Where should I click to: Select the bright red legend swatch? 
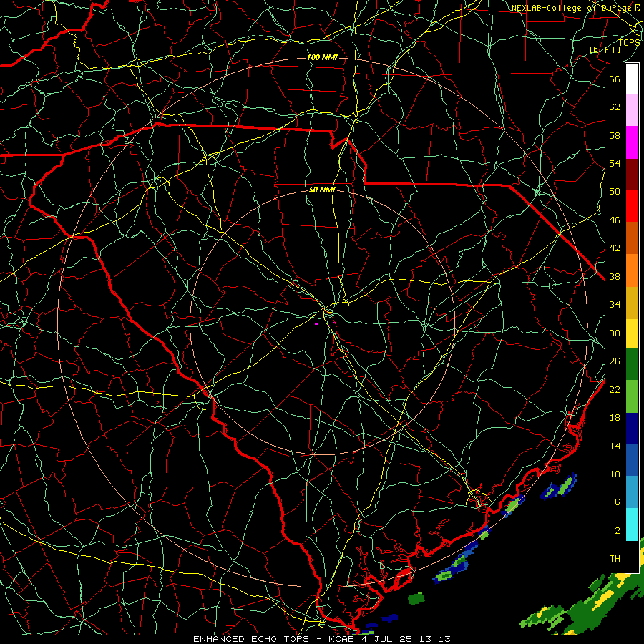coord(632,206)
